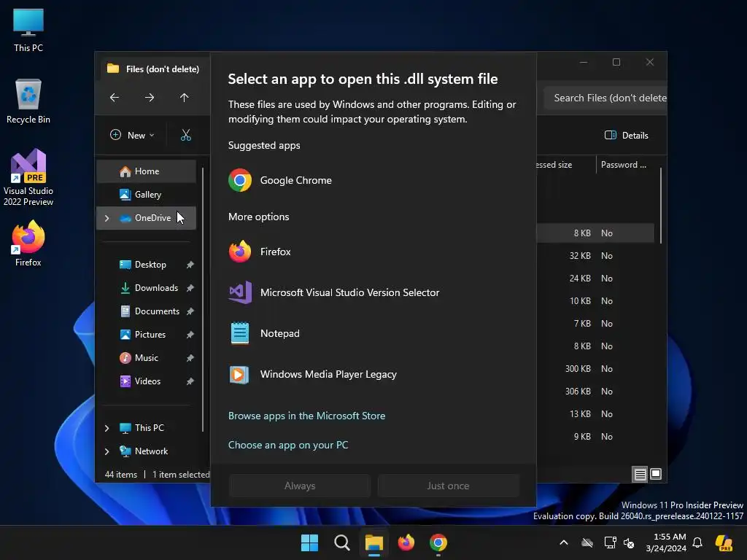Screen dimensions: 747x560
Task: Go back in File Explorer
Action: (115, 98)
